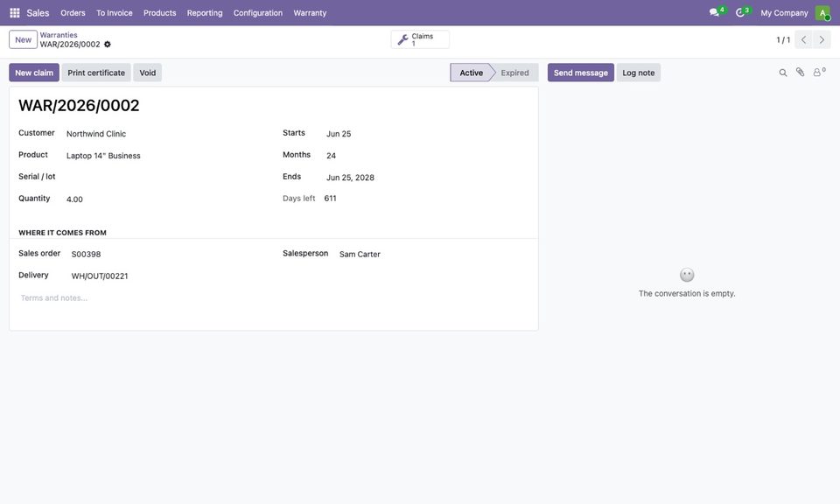Go back to Warranties breadcrumb

[x=59, y=35]
